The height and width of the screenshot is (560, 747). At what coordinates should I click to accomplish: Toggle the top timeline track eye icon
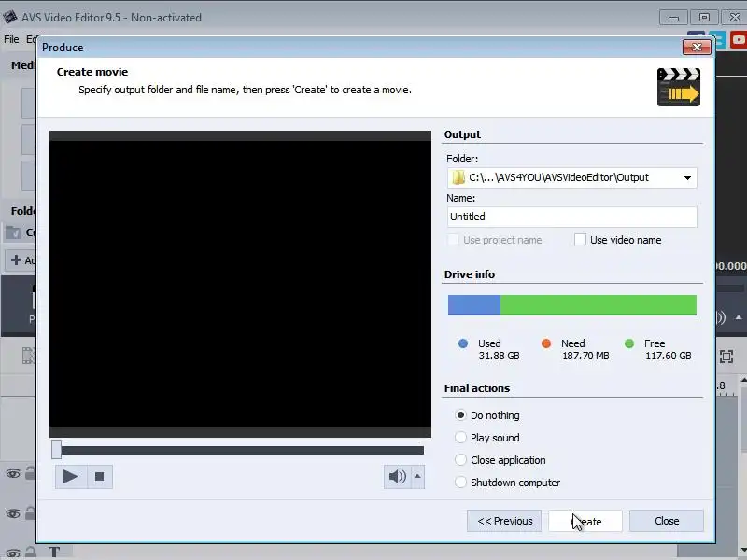pos(13,473)
